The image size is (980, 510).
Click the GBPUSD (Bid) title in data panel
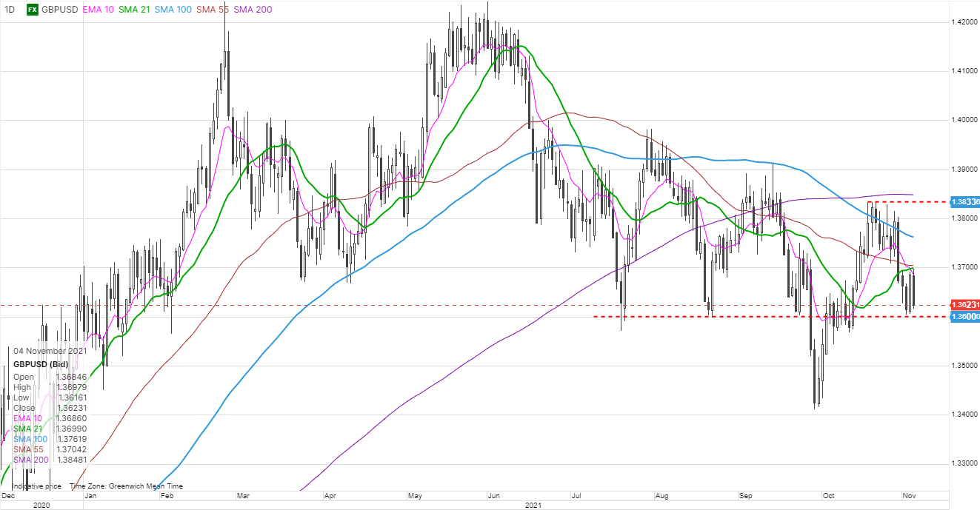41,365
